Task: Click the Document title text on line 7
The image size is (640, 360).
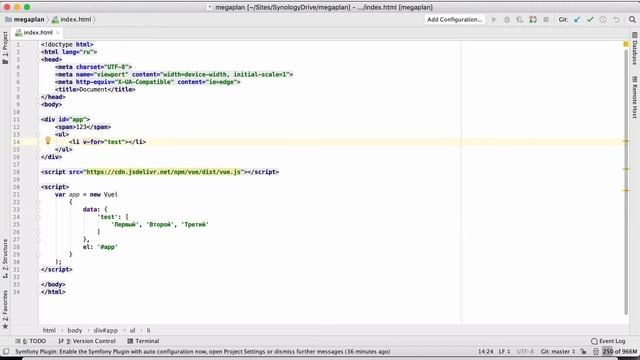Action: pyautogui.click(x=93, y=89)
